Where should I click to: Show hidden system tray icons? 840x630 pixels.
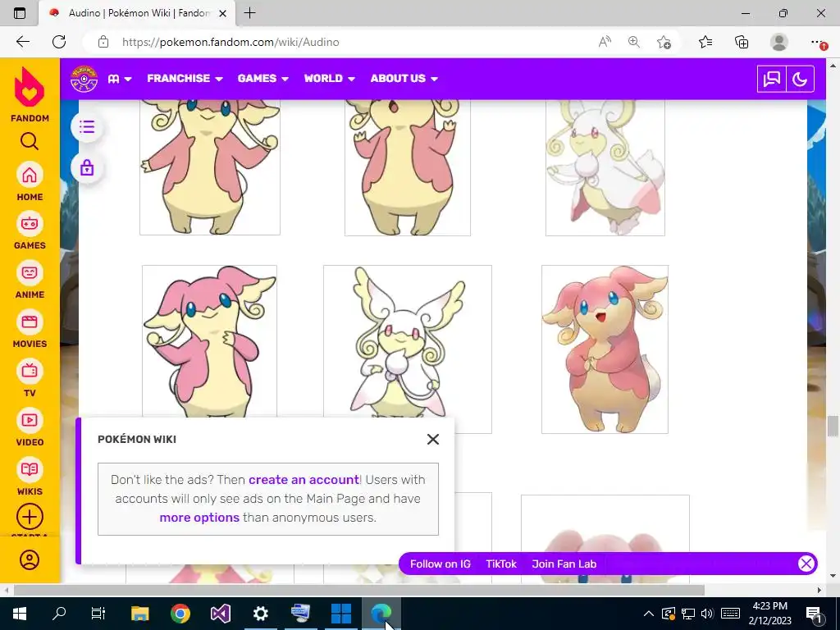coord(648,614)
